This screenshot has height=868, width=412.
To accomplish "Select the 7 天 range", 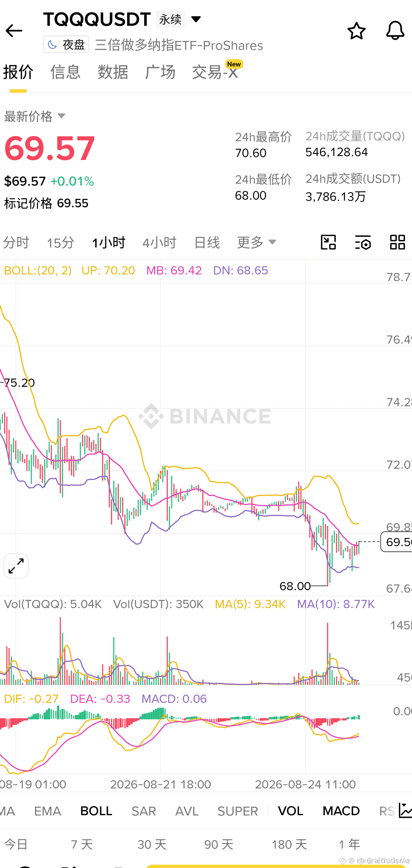I will [82, 844].
